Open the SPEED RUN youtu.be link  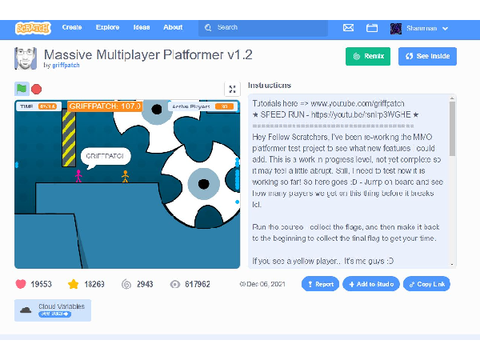[x=361, y=115]
